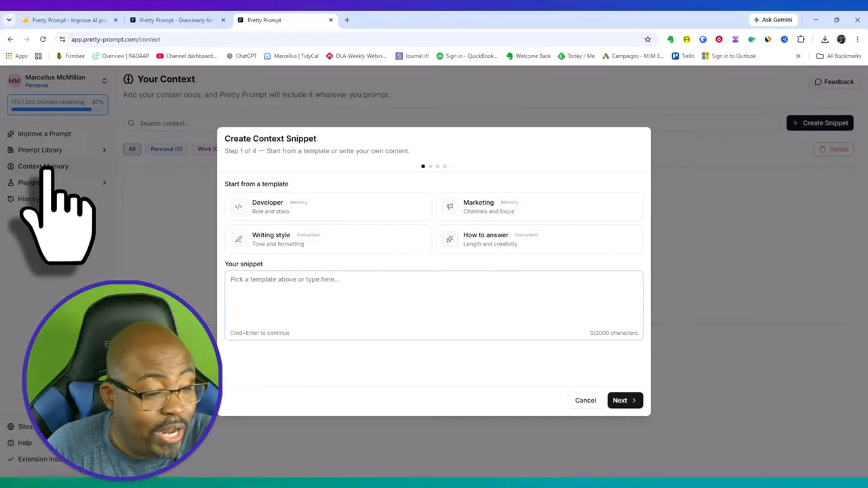Click the purple hourglass extension icon
Screen dimensions: 868x488
[735, 39]
